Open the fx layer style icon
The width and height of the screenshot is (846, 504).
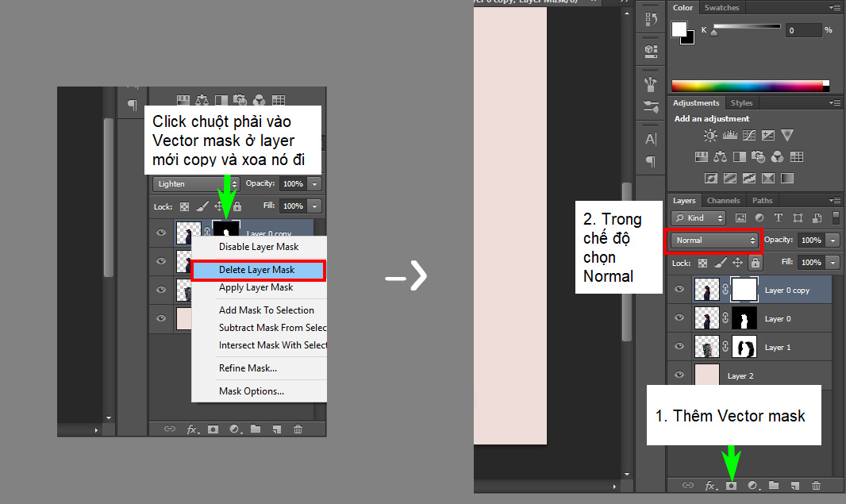point(711,485)
